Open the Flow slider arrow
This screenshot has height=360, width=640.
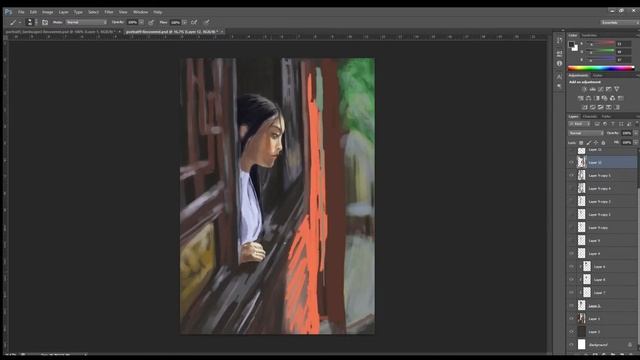[184, 22]
